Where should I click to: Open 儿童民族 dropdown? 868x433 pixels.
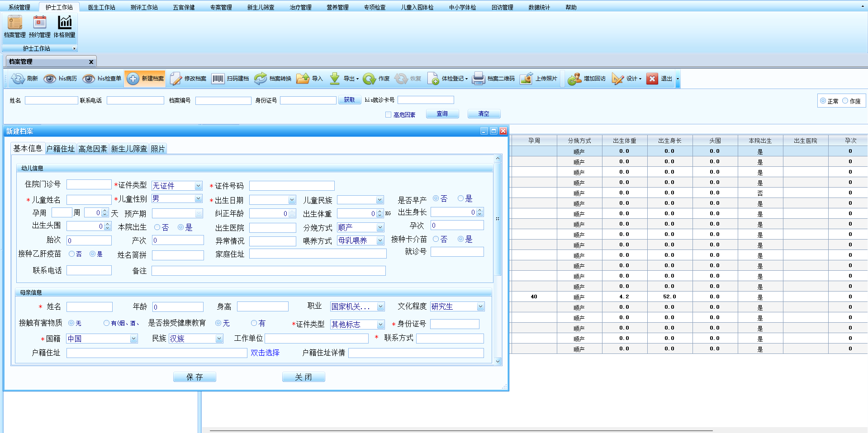[380, 200]
